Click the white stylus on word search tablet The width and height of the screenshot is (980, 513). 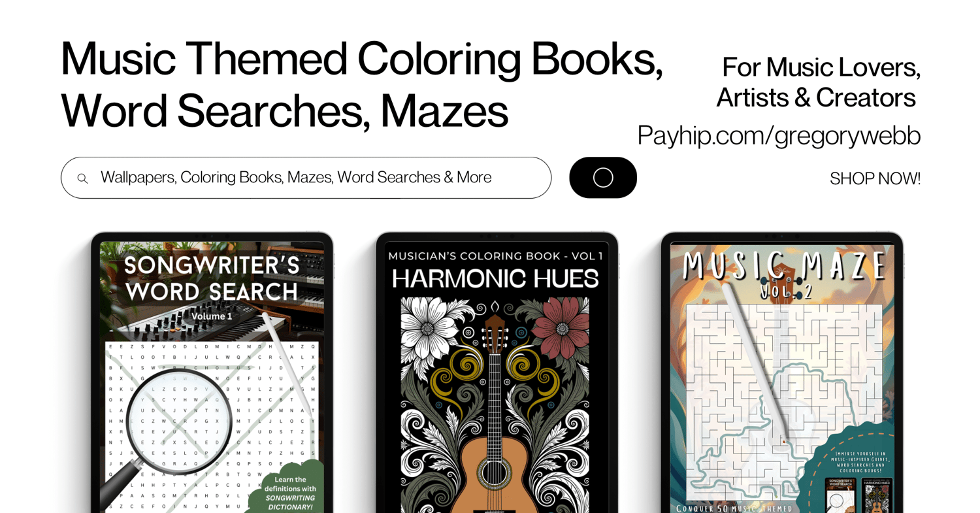click(284, 361)
